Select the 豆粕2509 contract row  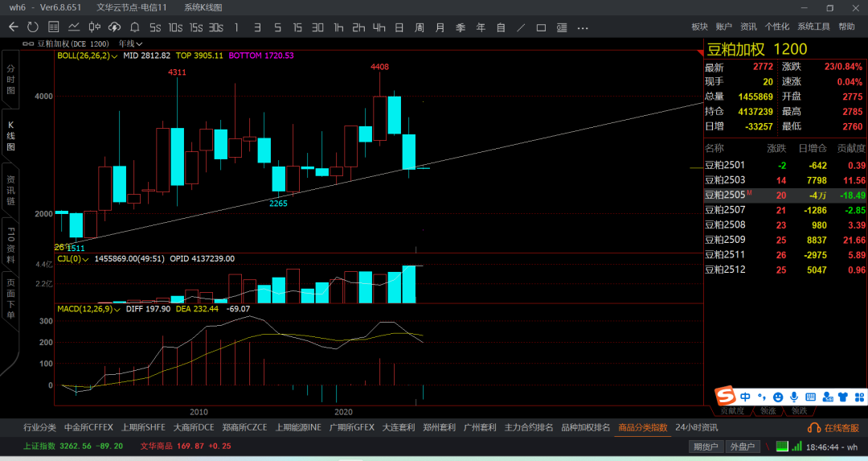785,240
